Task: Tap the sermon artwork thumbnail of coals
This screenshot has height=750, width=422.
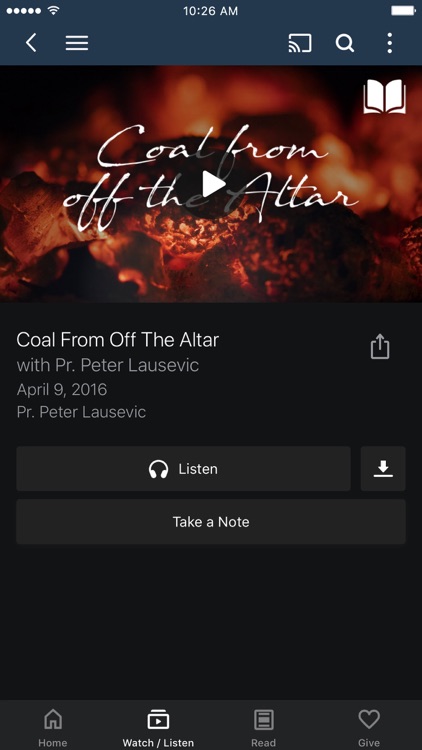Action: tap(211, 184)
